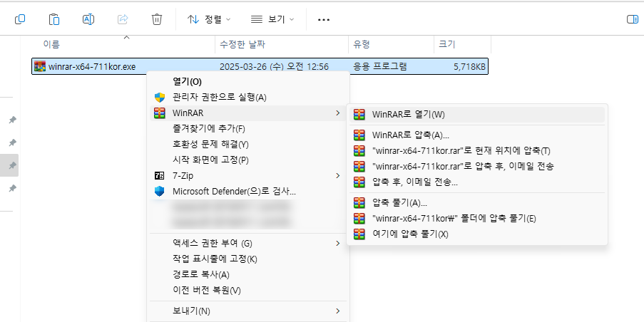The image size is (644, 322).
Task: Open the 정렬 sort dropdown
Action: click(x=209, y=19)
